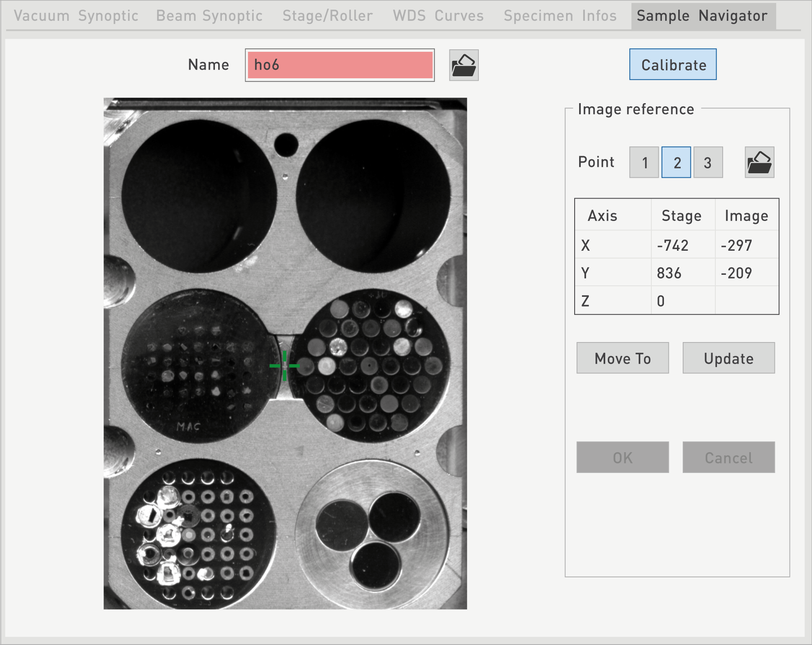The image size is (812, 645).
Task: Open the Beam Synoptic tab
Action: [209, 16]
